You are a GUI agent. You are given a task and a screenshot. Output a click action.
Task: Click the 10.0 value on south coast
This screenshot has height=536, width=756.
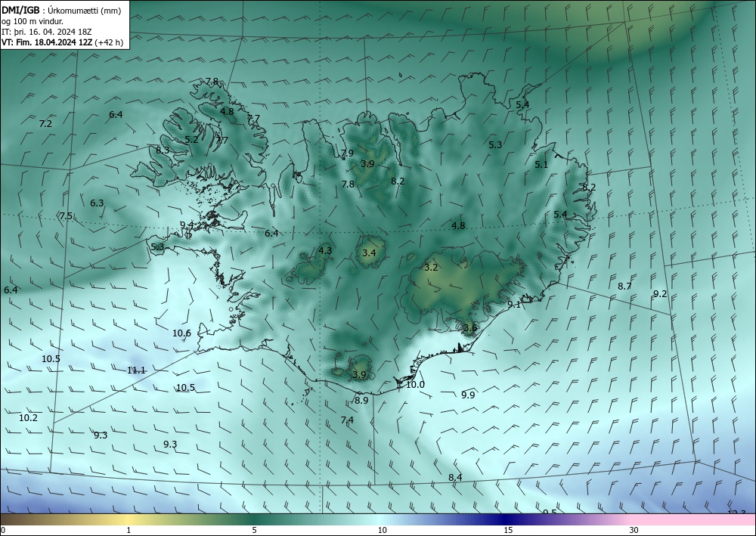(415, 385)
